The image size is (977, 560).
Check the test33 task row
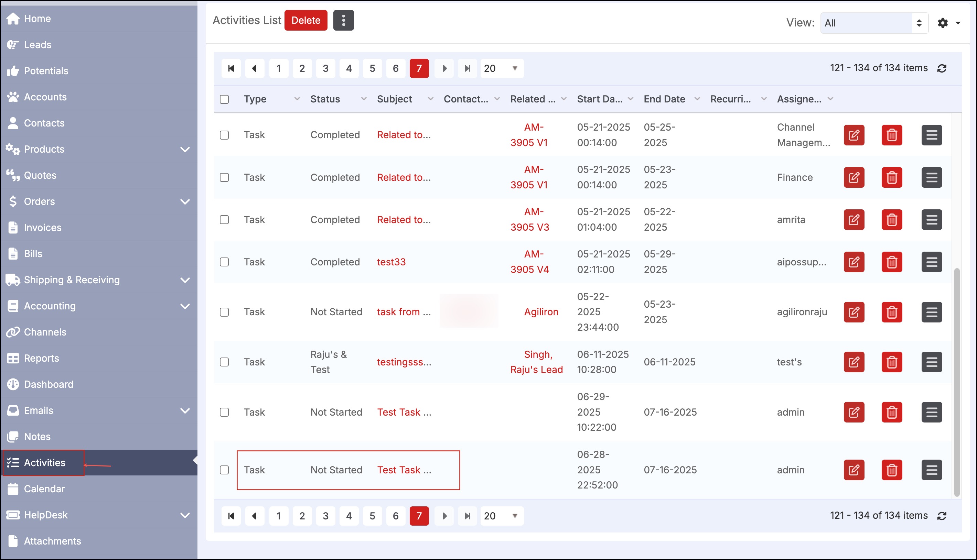tap(224, 262)
